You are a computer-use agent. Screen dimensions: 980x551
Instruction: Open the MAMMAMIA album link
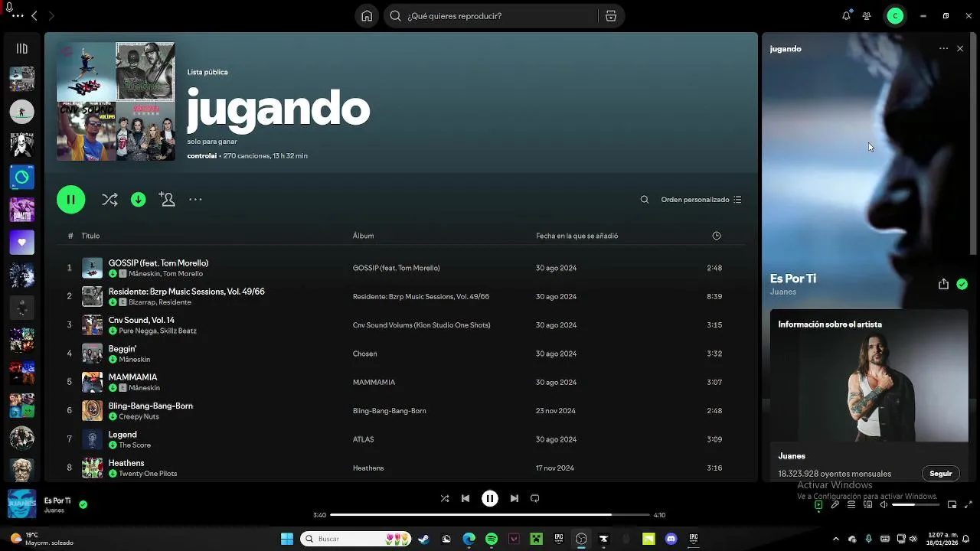pos(374,382)
